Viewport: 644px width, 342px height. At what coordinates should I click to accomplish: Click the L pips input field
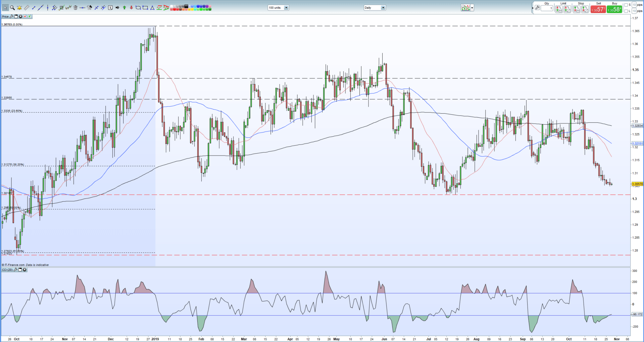pos(634,11)
